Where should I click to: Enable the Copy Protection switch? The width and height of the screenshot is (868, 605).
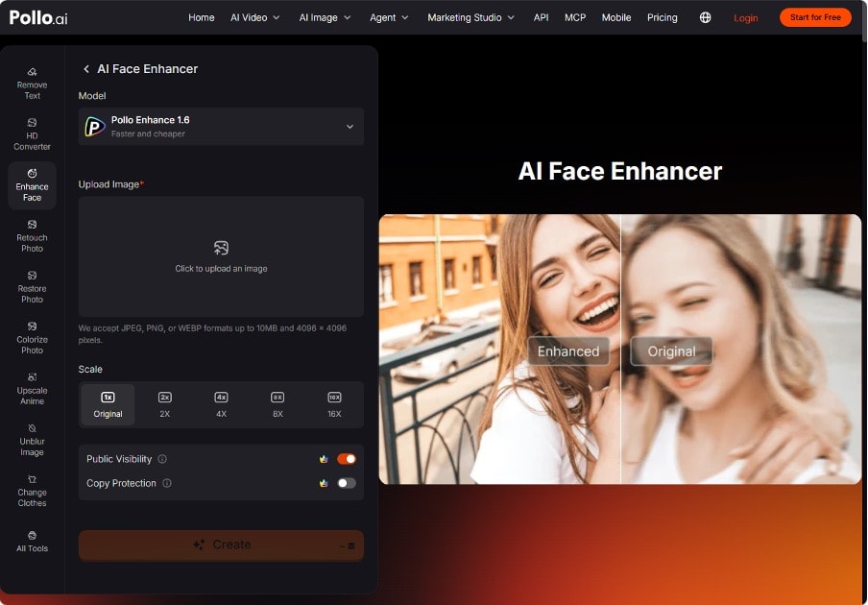click(347, 483)
